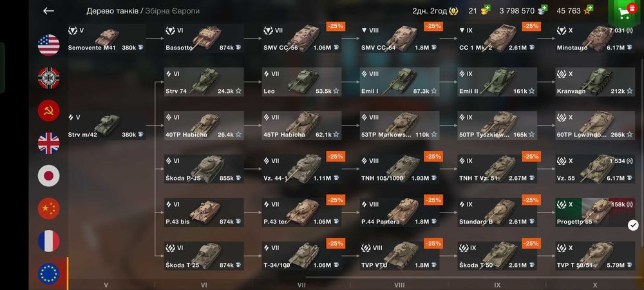Open the Škoda T 25 tank card
Viewport: 644px width, 290px height.
[204, 256]
